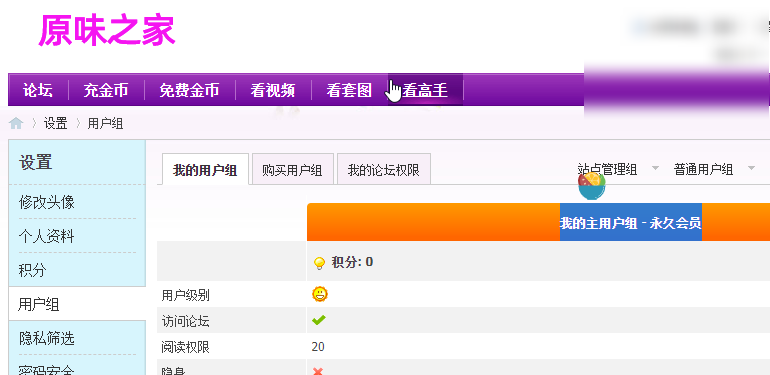Open the 充金币 navigation item
770x375 pixels.
coord(106,90)
